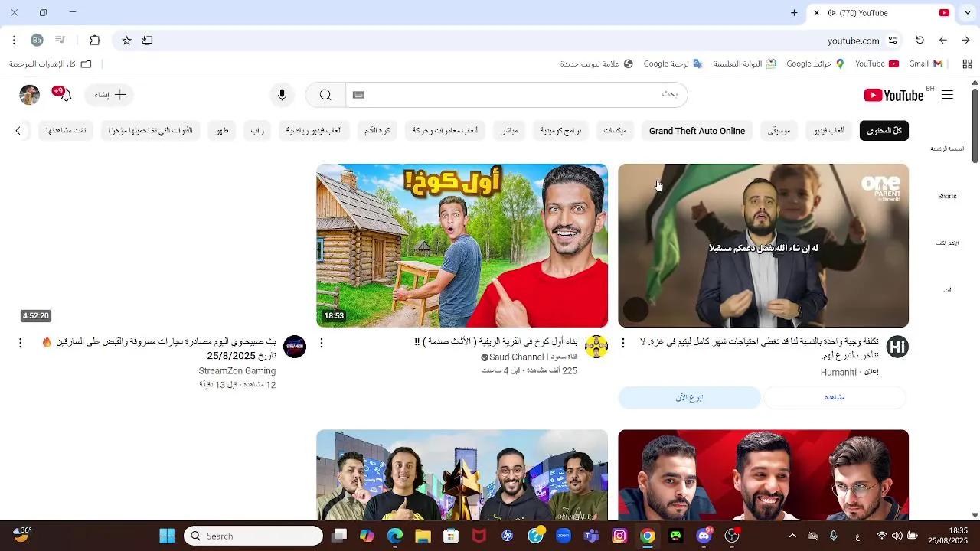Screen dimensions: 980x551
Task: Click the YouTube logo
Action: pyautogui.click(x=893, y=95)
